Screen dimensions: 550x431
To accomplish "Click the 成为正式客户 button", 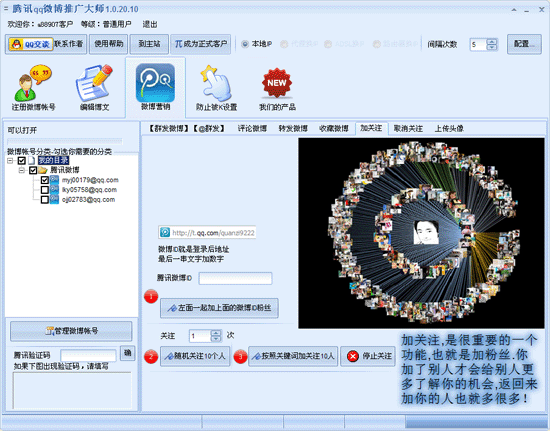I will 201,44.
